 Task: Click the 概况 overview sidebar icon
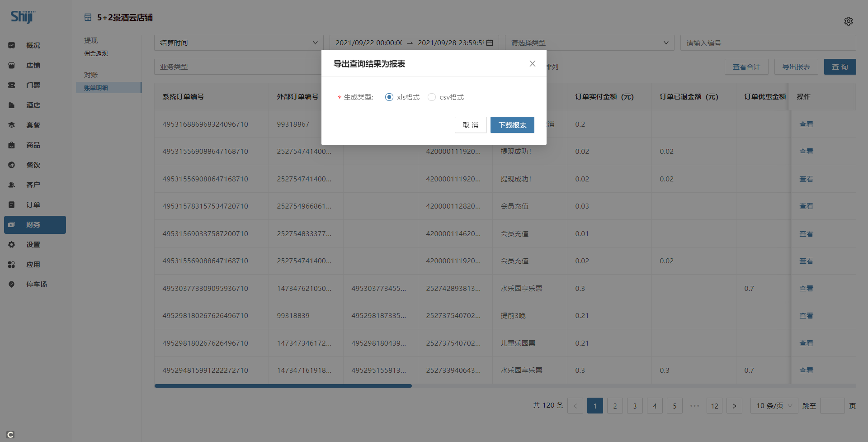point(12,45)
